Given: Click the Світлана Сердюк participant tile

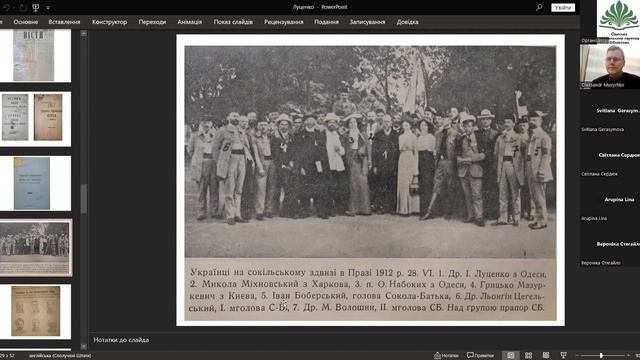Looking at the screenshot, I should pos(610,156).
